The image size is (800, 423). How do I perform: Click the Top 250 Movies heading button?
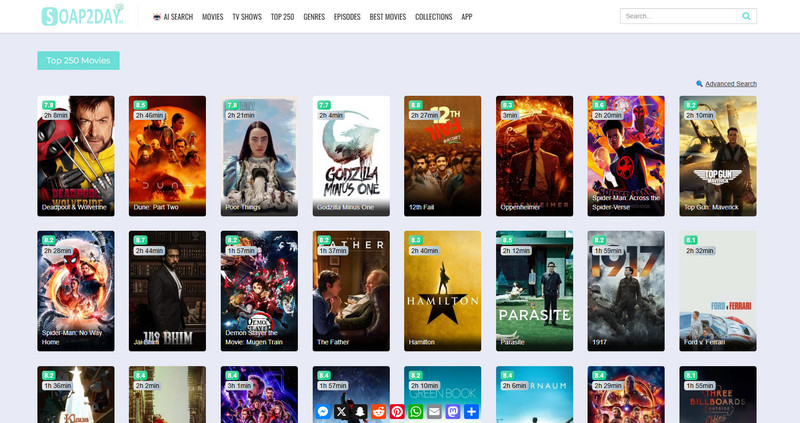tap(78, 60)
